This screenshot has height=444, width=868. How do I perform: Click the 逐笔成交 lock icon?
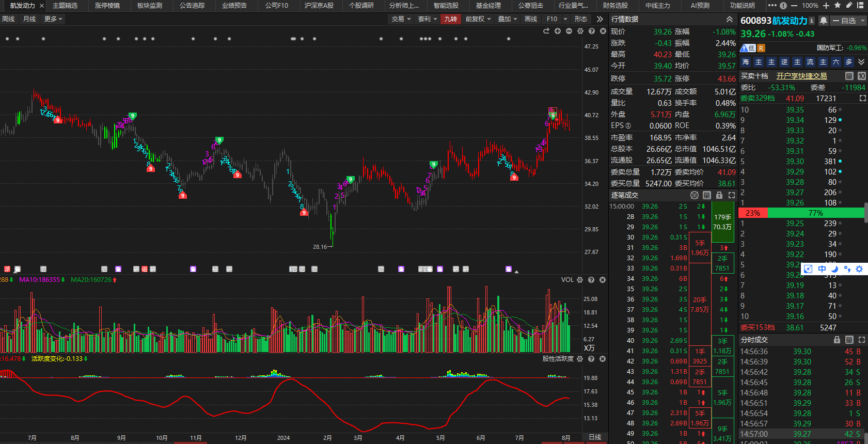719,195
